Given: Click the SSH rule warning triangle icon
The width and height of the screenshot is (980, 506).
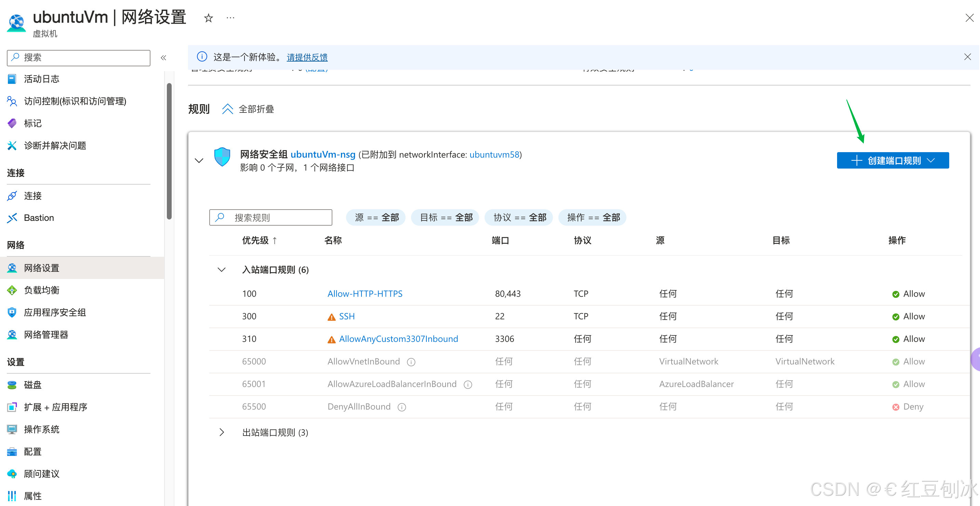Looking at the screenshot, I should (x=331, y=317).
